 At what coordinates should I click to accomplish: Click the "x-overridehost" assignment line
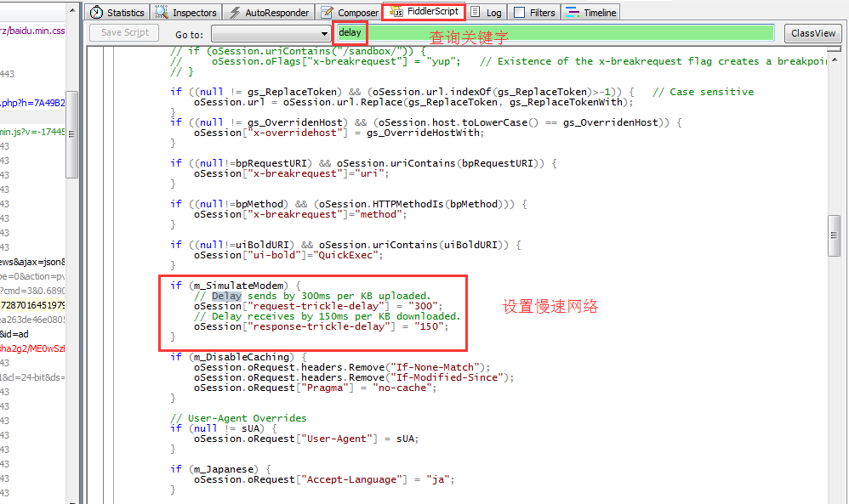(x=339, y=133)
